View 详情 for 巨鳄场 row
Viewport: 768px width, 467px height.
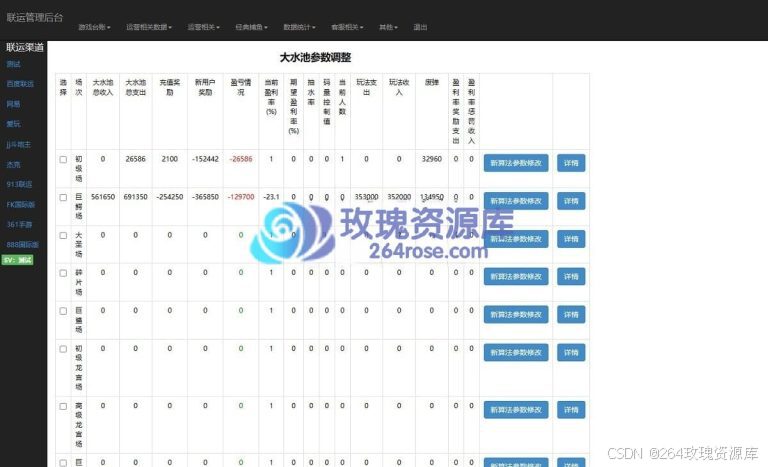(x=571, y=201)
